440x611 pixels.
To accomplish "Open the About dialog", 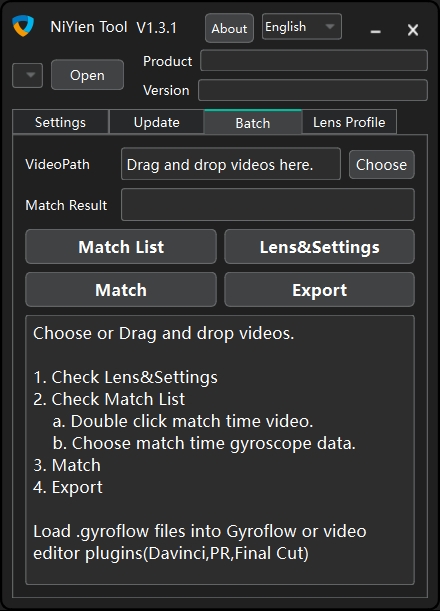I will point(229,28).
